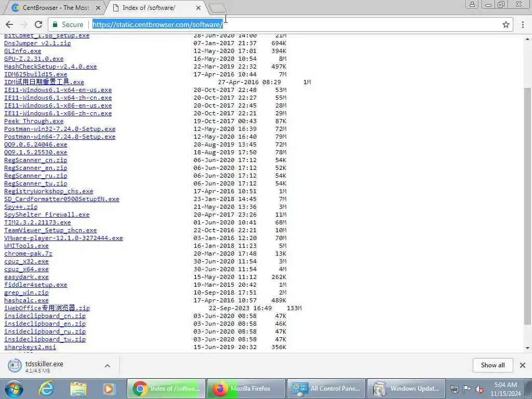532x399 pixels.
Task: Download insideclipboard_tw.zip
Action: [45, 340]
